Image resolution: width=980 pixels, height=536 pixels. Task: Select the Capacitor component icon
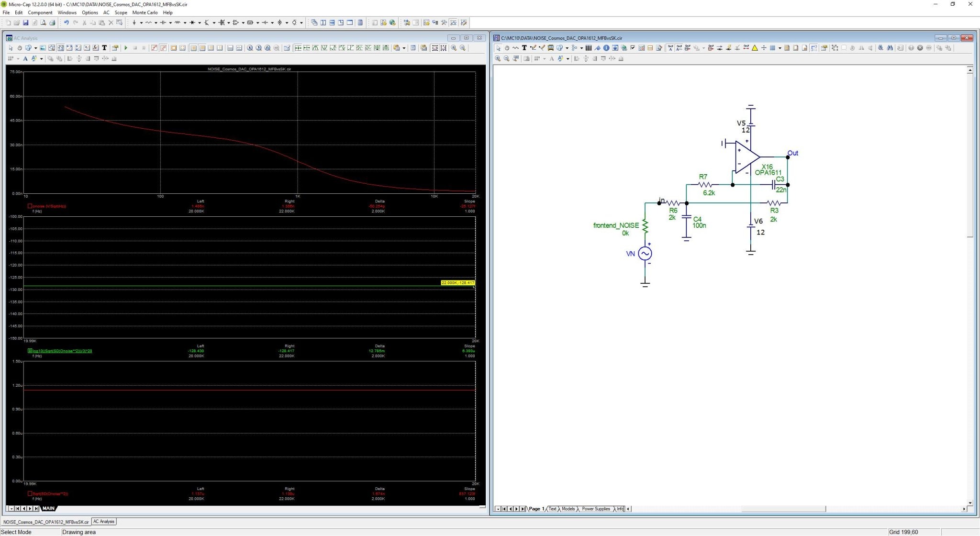pyautogui.click(x=163, y=22)
